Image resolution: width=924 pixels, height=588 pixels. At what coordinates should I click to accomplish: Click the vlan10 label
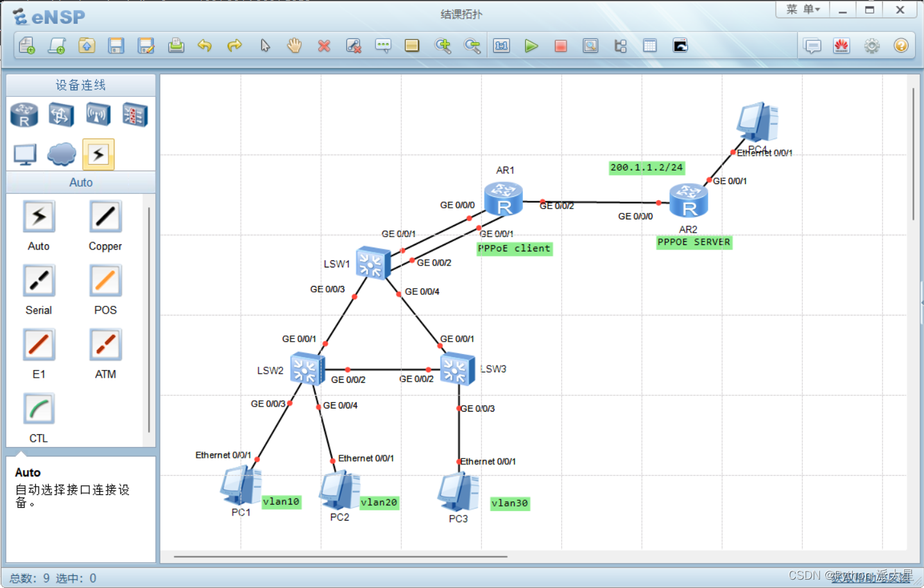coord(281,502)
